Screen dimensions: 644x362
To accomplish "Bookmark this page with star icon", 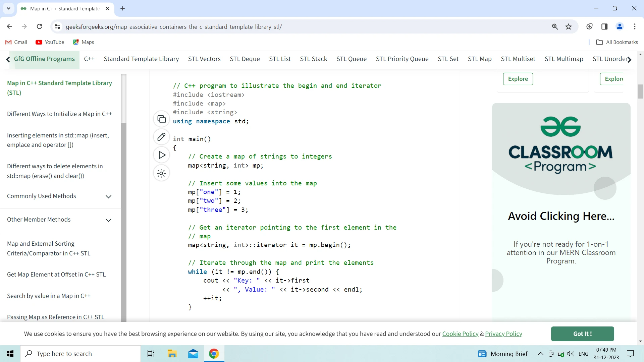I will click(x=569, y=26).
